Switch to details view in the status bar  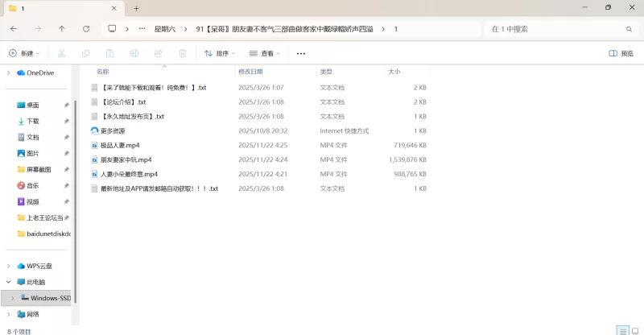click(x=621, y=330)
